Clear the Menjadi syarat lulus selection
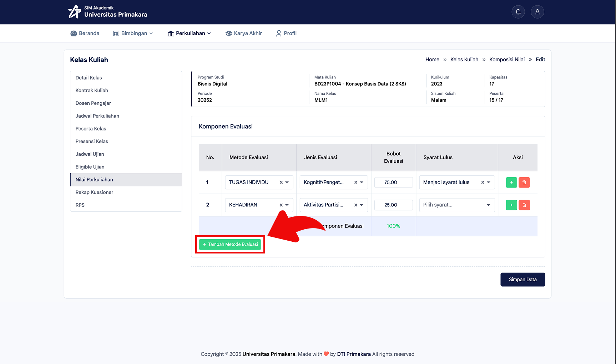 (483, 182)
